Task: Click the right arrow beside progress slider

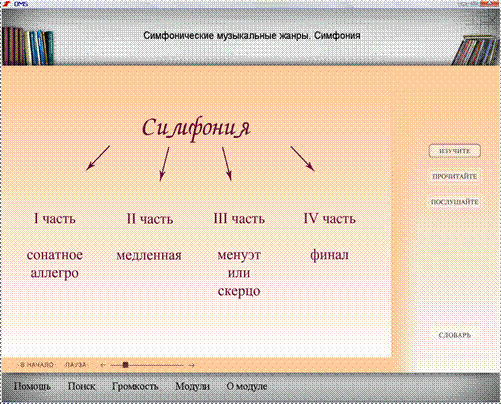Action: click(191, 365)
